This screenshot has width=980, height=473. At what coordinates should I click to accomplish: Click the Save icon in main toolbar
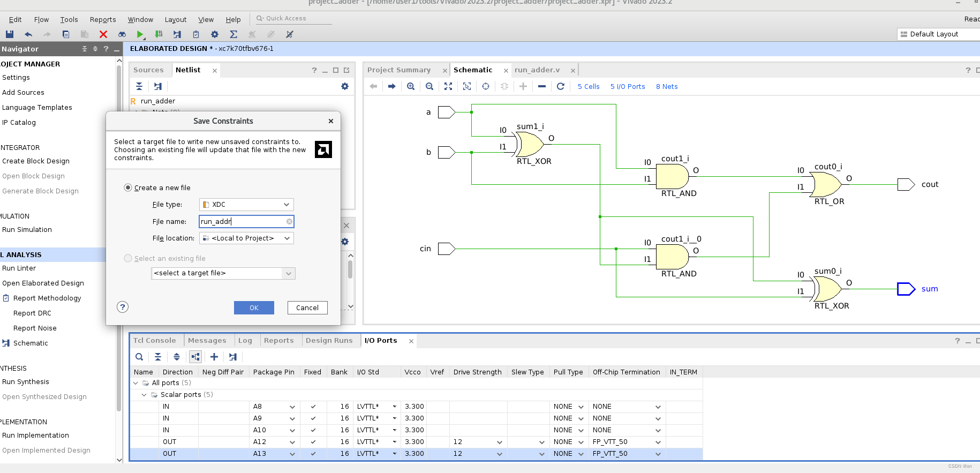click(x=10, y=34)
